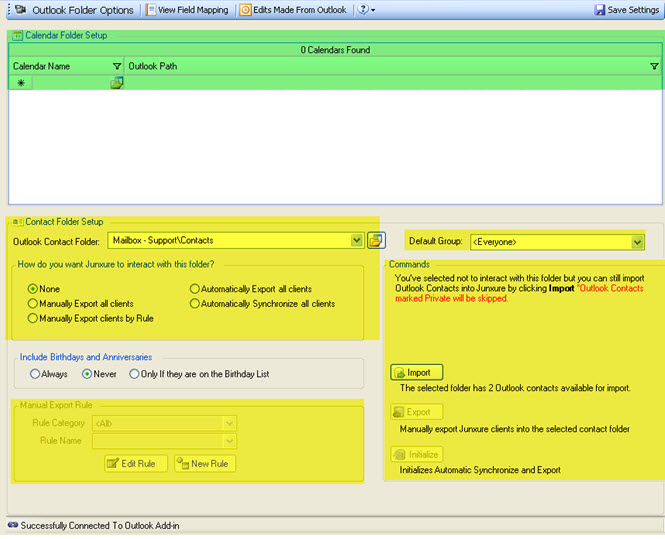Click Save Settings
Viewport: 665px width, 539px height.
626,10
